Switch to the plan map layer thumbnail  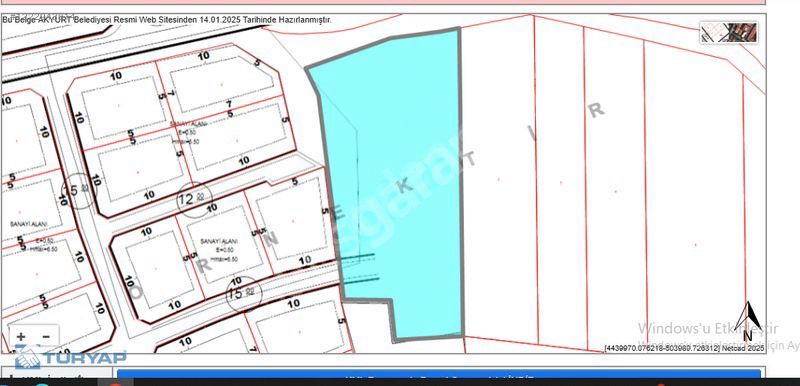coord(713,33)
